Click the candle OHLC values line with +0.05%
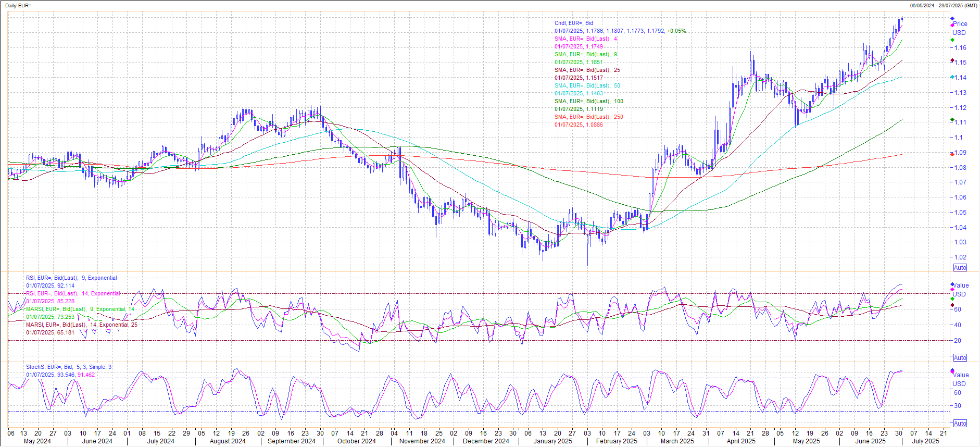The height and width of the screenshot is (447, 980). point(620,31)
